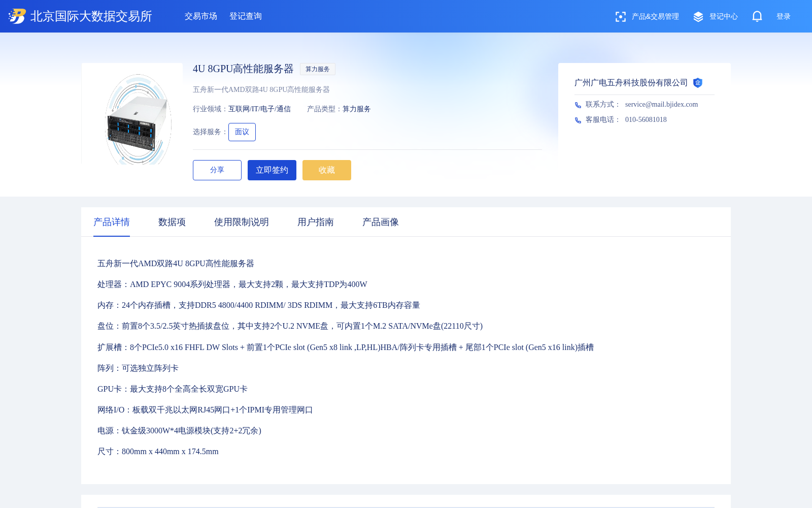The height and width of the screenshot is (508, 812).
Task: Click the product title 4U 8GPU高性能服务器
Action: coord(243,69)
